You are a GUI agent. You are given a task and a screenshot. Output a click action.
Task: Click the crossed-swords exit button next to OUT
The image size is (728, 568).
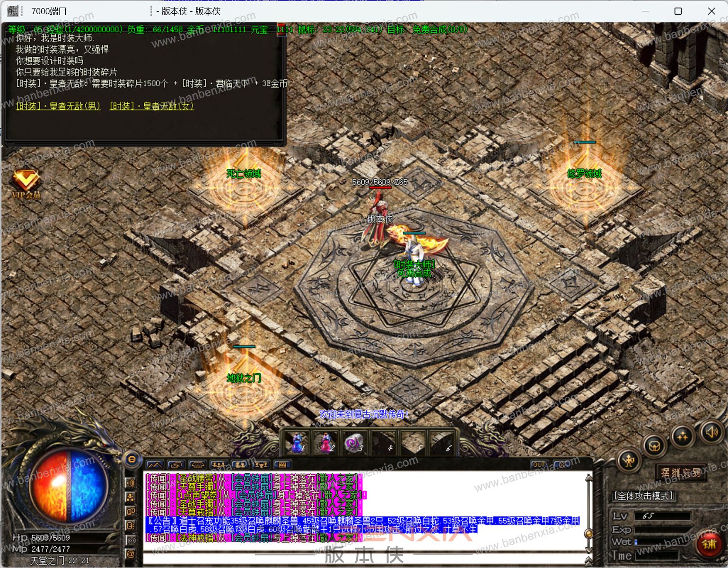tap(562, 465)
